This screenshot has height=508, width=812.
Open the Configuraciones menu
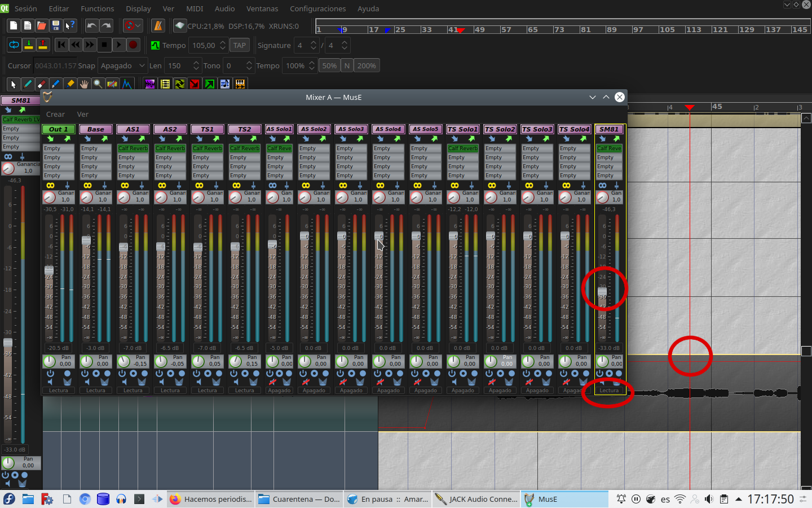(317, 8)
